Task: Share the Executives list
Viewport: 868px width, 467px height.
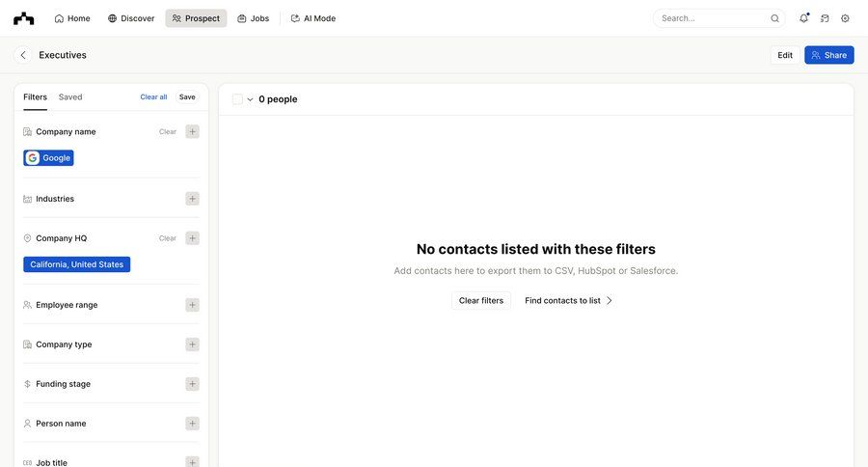Action: point(828,55)
